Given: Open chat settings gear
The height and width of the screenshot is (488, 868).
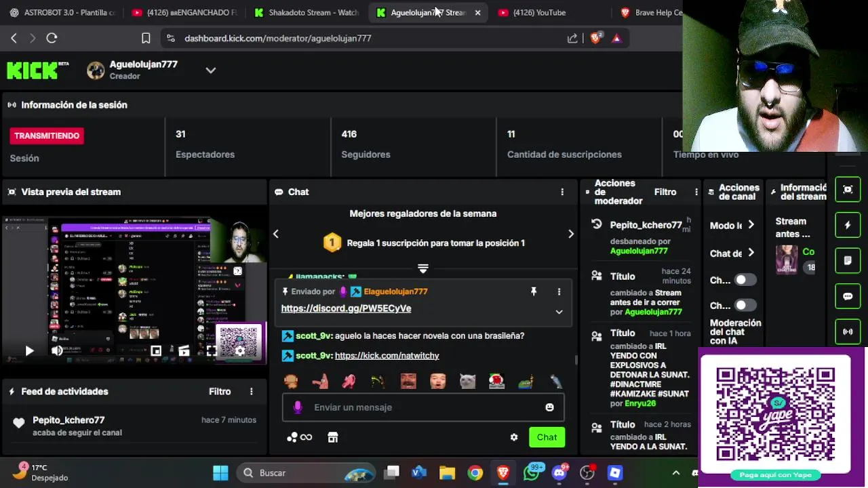Looking at the screenshot, I should pyautogui.click(x=514, y=437).
